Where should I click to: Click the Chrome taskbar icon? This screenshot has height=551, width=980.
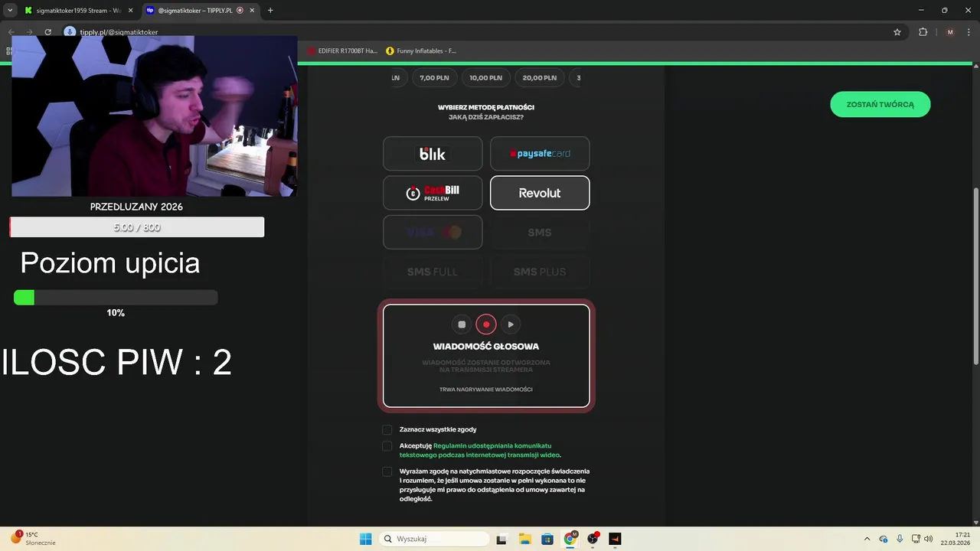click(570, 539)
